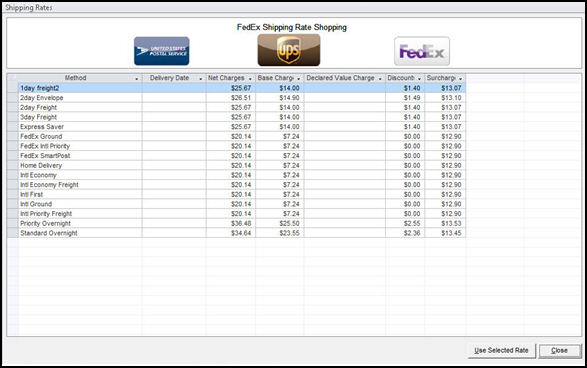Click the Discount column header
The width and height of the screenshot is (587, 368).
[401, 78]
